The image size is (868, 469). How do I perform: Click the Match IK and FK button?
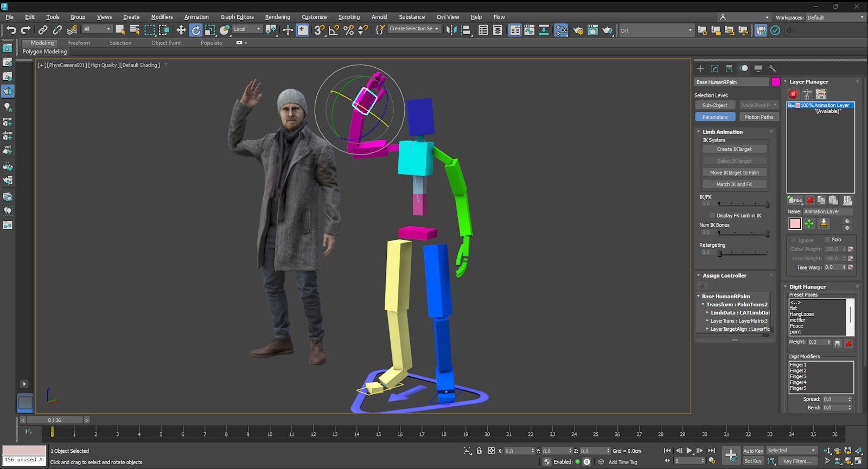[x=735, y=184]
